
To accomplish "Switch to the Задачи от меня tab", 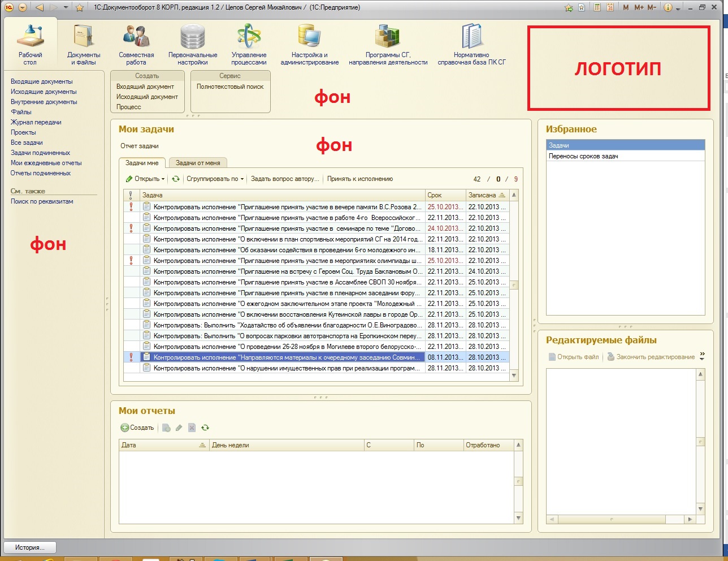I will pyautogui.click(x=198, y=163).
